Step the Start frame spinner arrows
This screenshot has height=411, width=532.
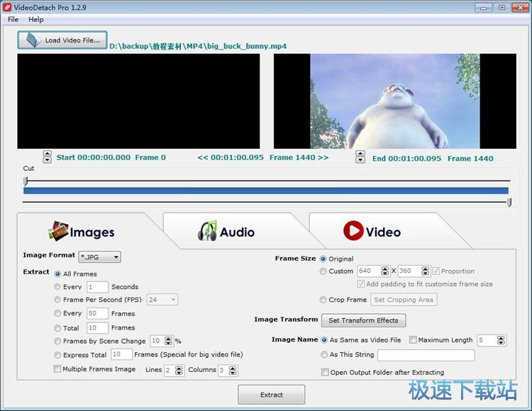point(47,157)
